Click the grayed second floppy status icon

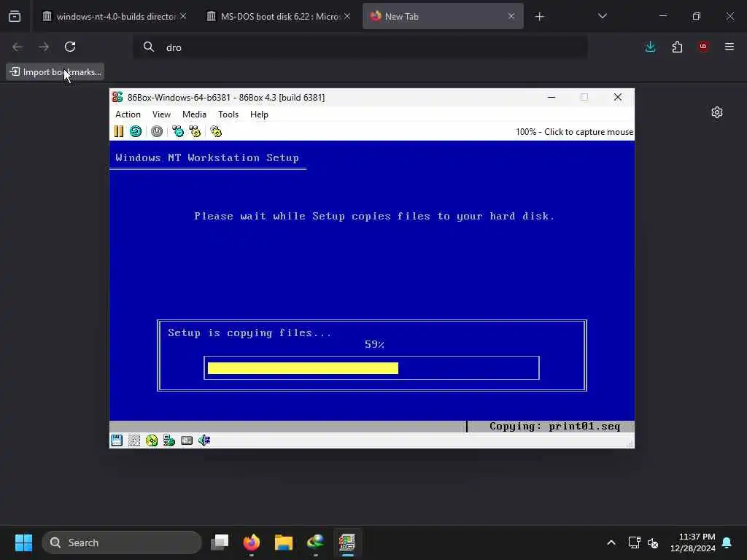coord(134,440)
